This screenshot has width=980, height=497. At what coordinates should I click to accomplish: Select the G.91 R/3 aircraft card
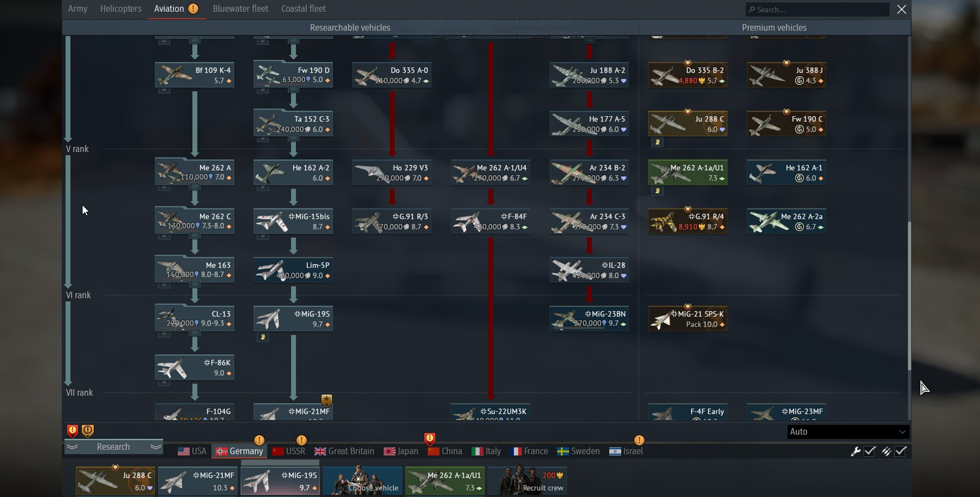[392, 222]
